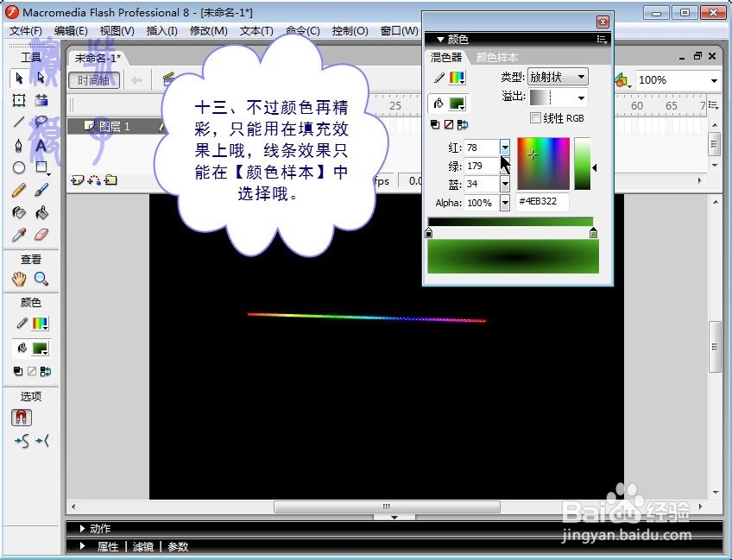732x560 pixels.
Task: Expand the 动作 panel
Action: [98, 528]
